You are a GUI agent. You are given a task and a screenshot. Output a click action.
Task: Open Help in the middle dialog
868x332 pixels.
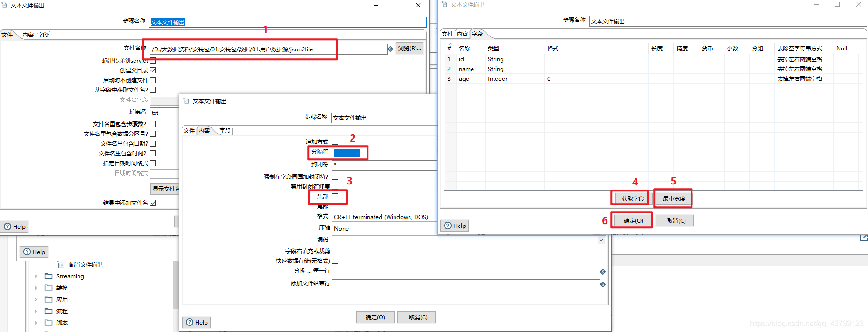click(x=197, y=322)
